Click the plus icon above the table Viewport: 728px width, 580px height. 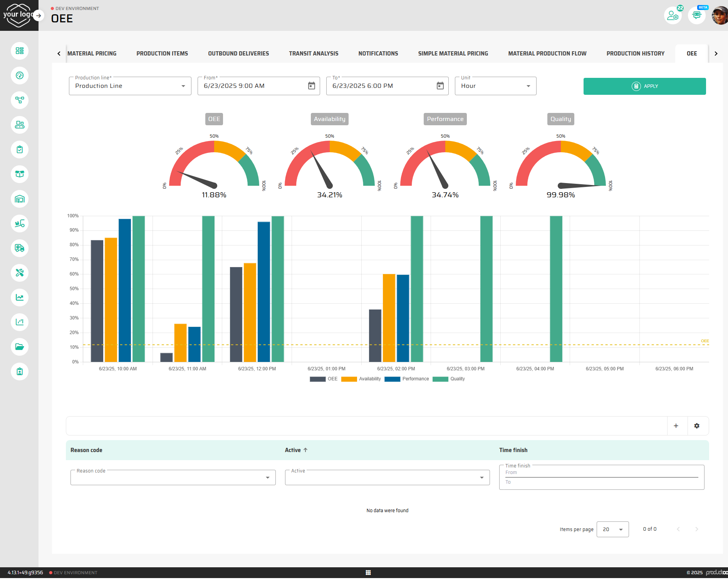tap(676, 426)
